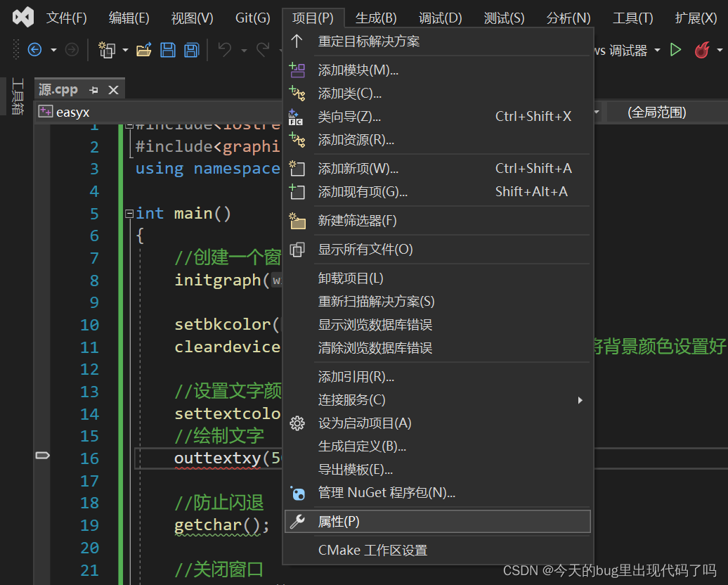Image resolution: width=728 pixels, height=585 pixels.
Task: Click the 类向导 class wizard icon
Action: coord(297,116)
